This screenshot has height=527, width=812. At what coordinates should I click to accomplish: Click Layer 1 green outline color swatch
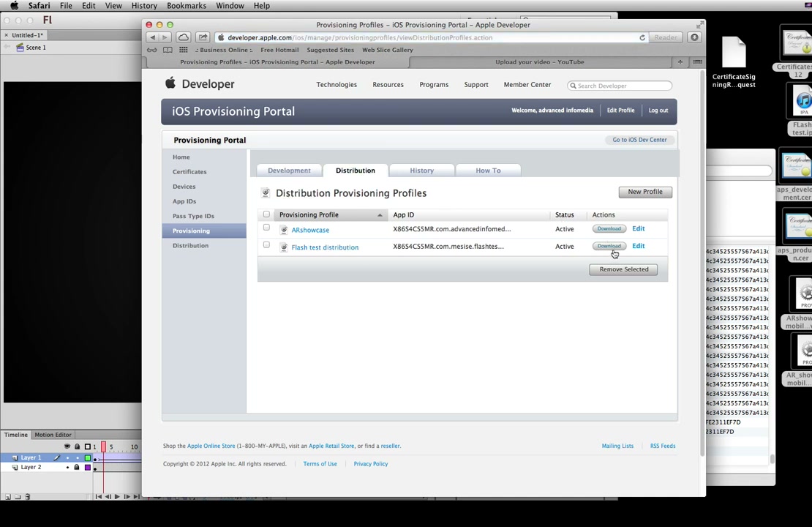click(88, 457)
